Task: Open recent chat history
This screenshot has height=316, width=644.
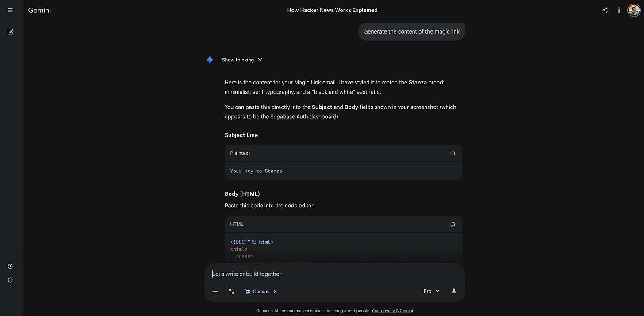Action: [x=10, y=266]
